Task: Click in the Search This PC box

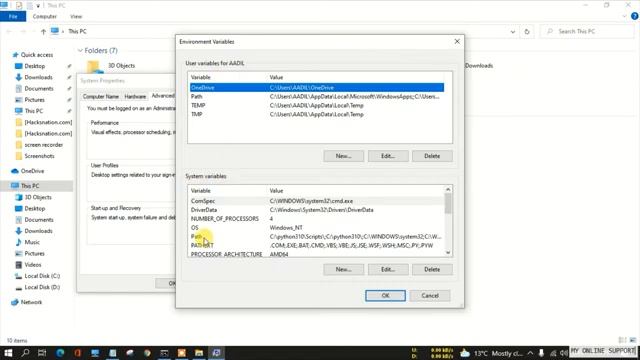Action: (x=587, y=31)
